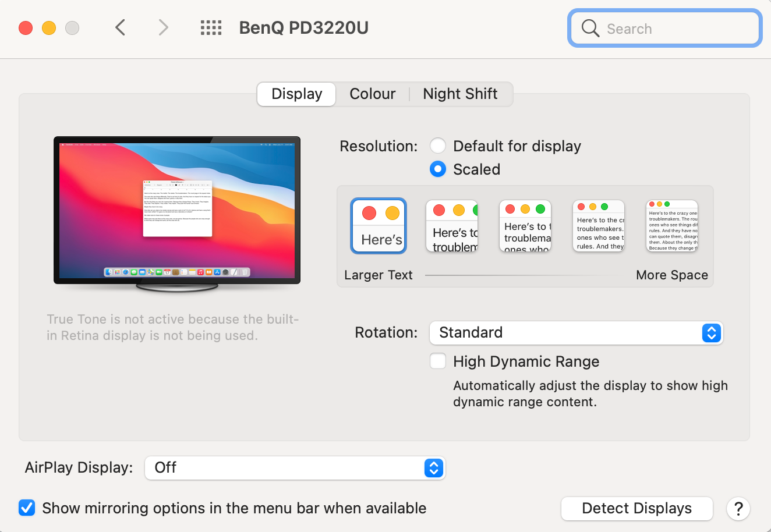Open help with the question mark button
Screen dimensions: 771x532
tap(738, 509)
